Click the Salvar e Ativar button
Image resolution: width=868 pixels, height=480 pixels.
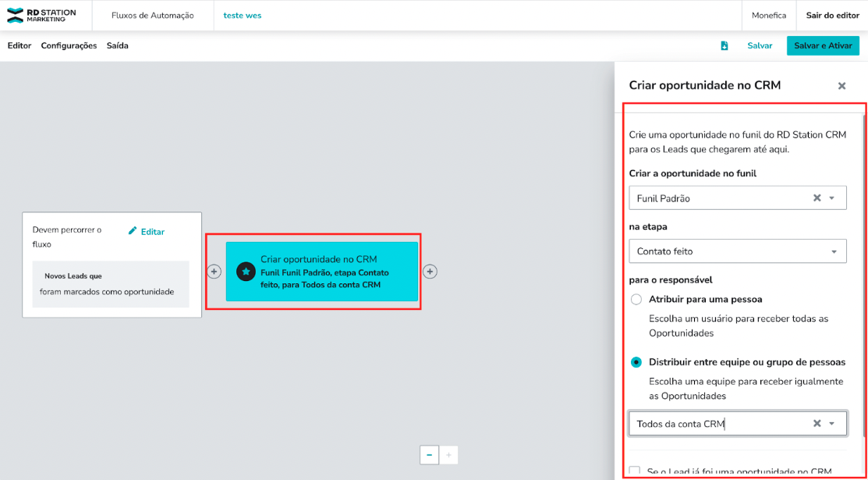823,46
